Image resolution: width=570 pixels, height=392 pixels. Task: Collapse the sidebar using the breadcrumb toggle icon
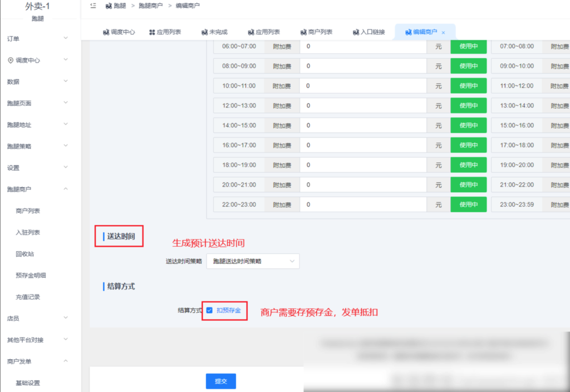[x=93, y=6]
